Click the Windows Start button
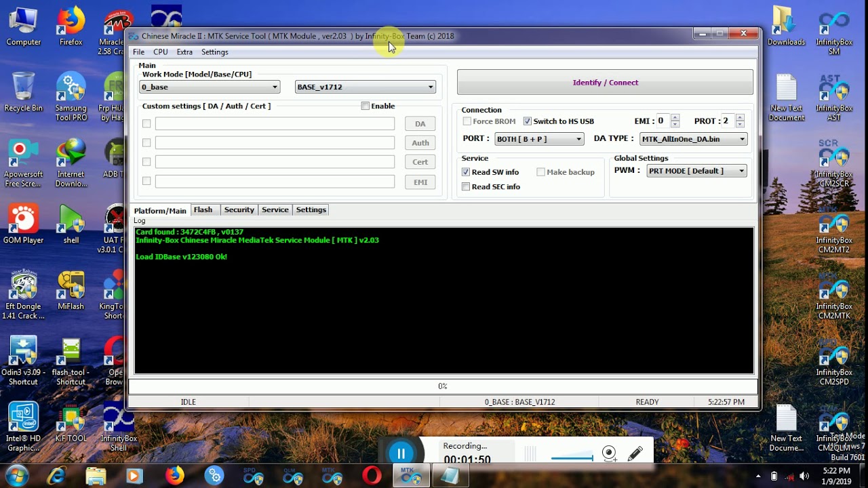 coord(16,476)
